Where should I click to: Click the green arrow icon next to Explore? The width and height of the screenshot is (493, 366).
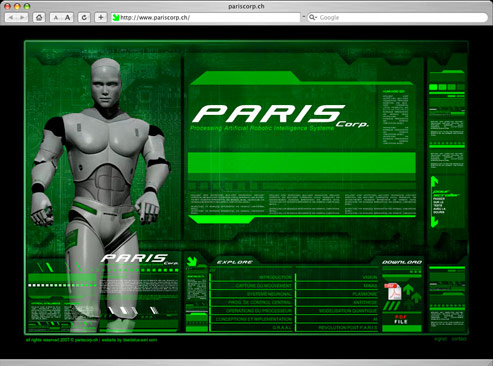click(192, 261)
